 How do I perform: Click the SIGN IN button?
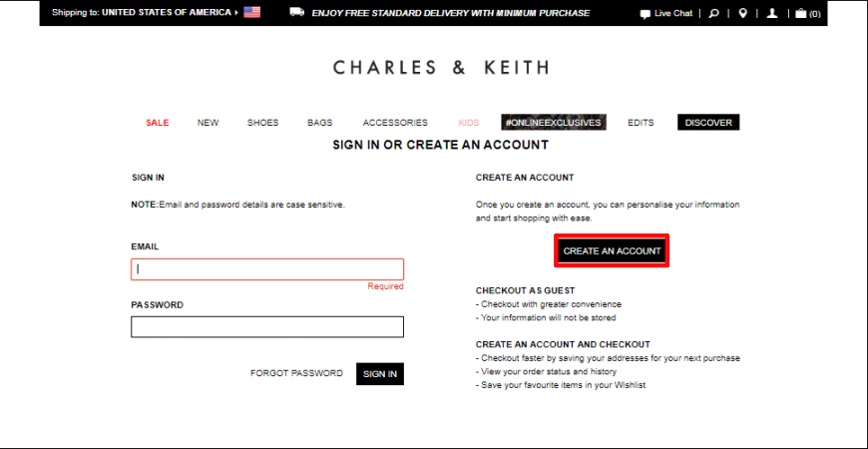tap(380, 374)
